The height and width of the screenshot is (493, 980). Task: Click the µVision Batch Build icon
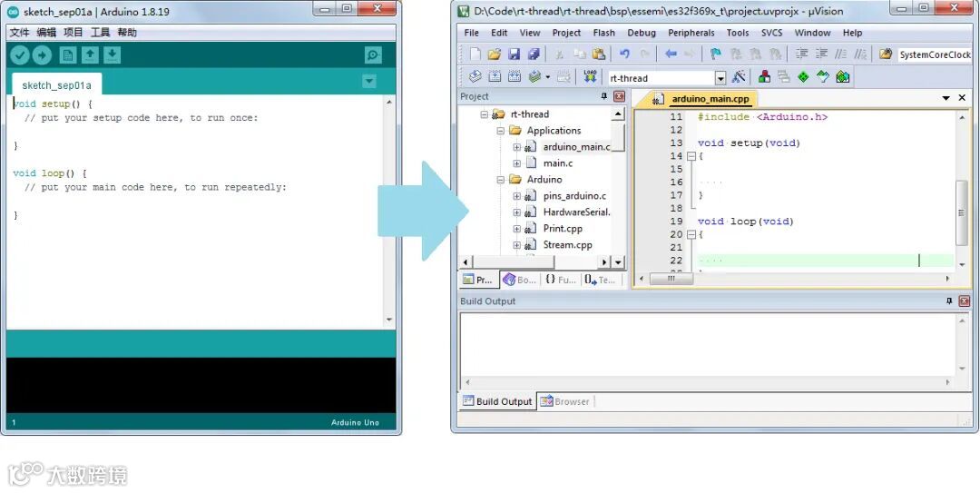coord(534,77)
